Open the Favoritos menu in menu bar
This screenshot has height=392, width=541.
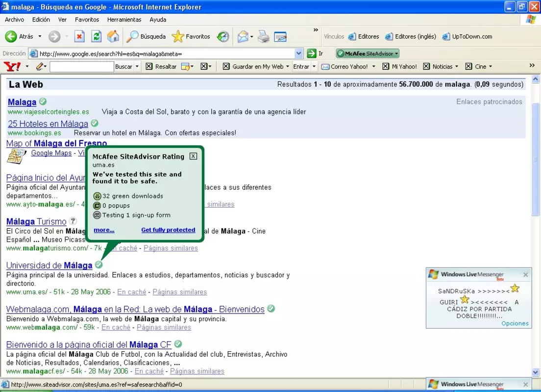(87, 20)
